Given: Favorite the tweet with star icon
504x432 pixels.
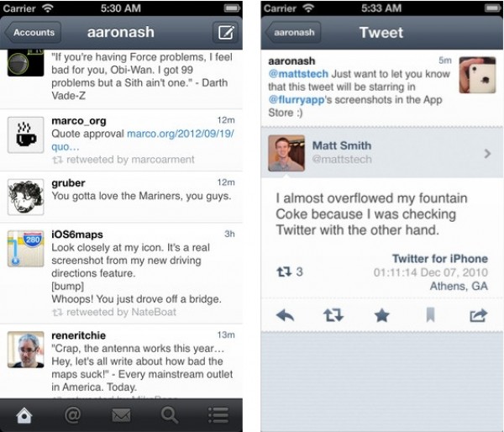Looking at the screenshot, I should (382, 315).
